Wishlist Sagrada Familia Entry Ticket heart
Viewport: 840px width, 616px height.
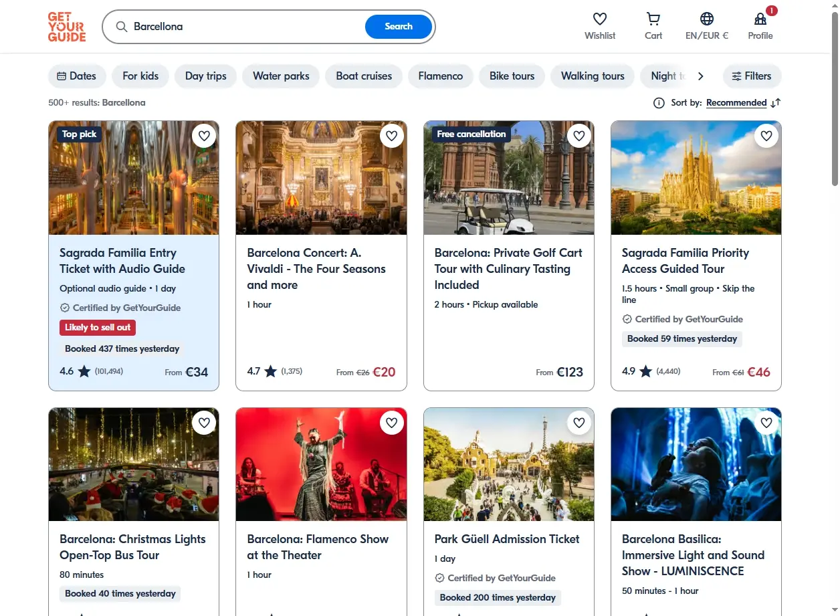click(x=205, y=136)
